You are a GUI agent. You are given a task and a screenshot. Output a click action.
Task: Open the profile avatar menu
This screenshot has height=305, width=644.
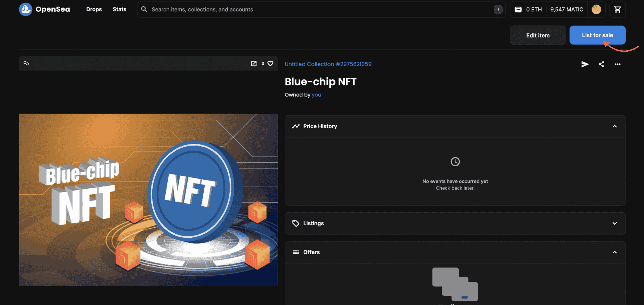pos(596,9)
